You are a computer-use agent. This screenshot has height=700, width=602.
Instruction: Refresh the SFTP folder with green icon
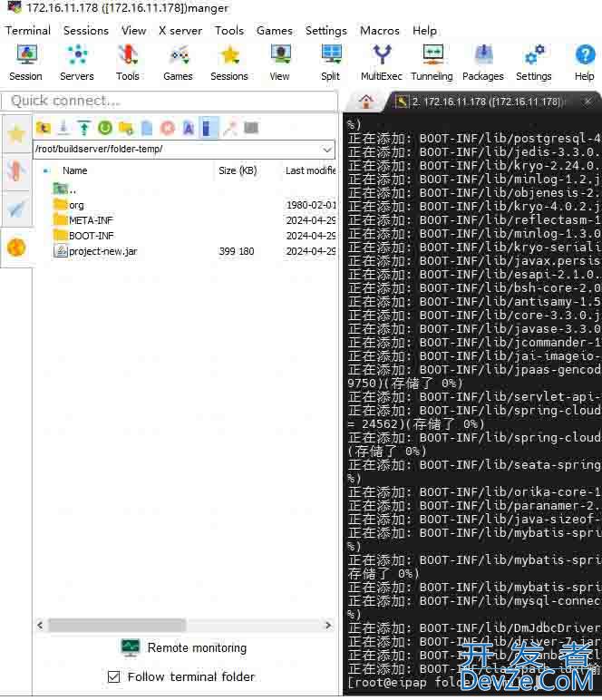point(105,128)
